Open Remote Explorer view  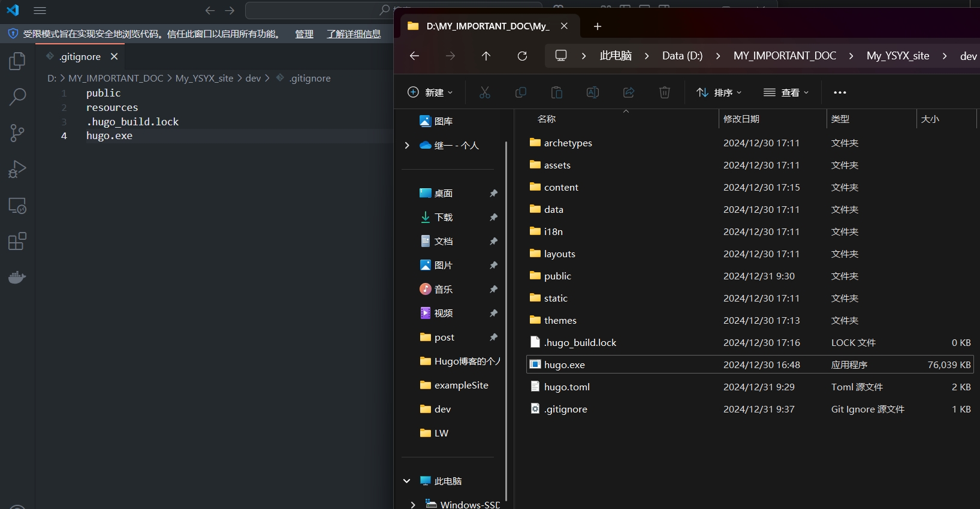coord(17,206)
